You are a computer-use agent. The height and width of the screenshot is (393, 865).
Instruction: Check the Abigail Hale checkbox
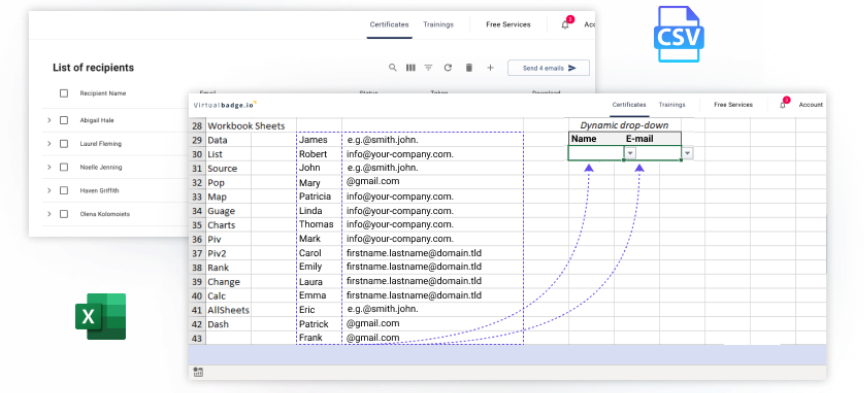(64, 120)
